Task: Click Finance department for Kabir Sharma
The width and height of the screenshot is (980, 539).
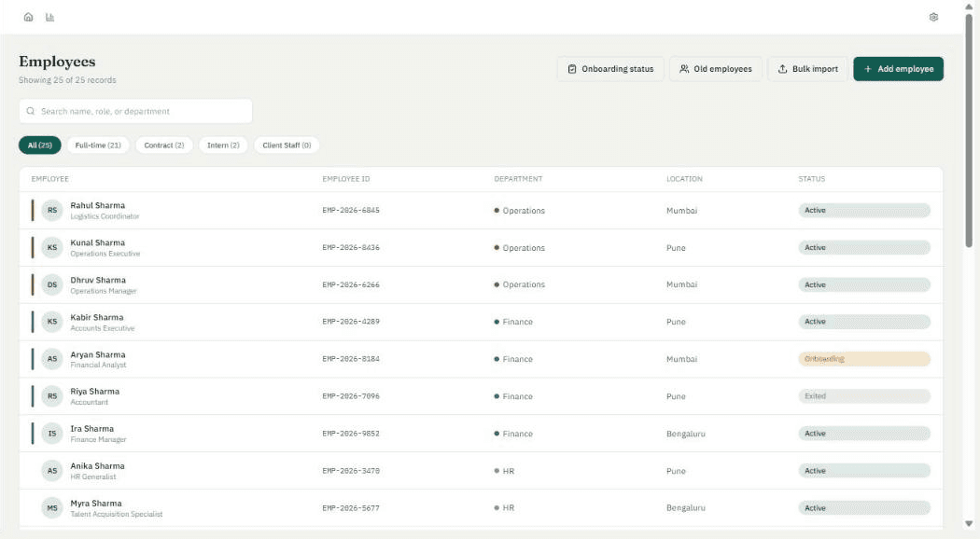Action: click(513, 322)
